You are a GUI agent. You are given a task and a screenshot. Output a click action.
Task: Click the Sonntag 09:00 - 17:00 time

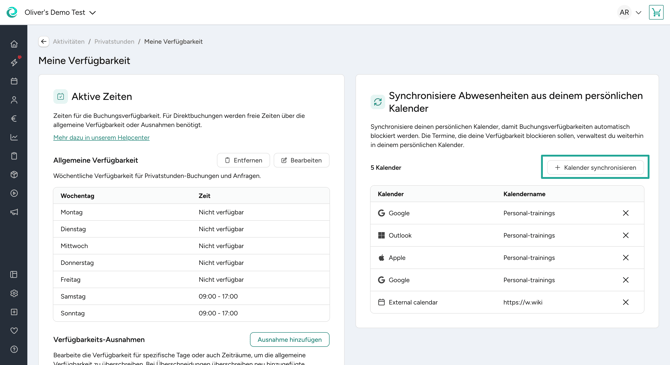pyautogui.click(x=218, y=313)
